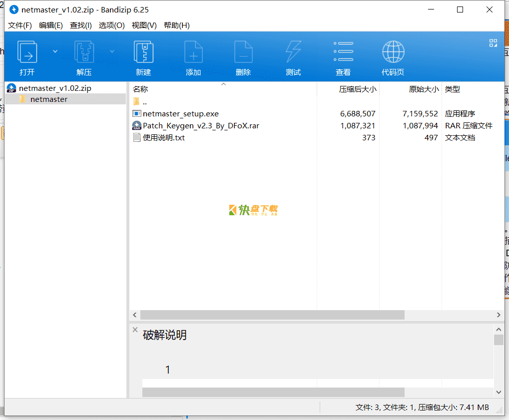Click the 6,688,507 compressed size cell
509x420 pixels.
[358, 113]
